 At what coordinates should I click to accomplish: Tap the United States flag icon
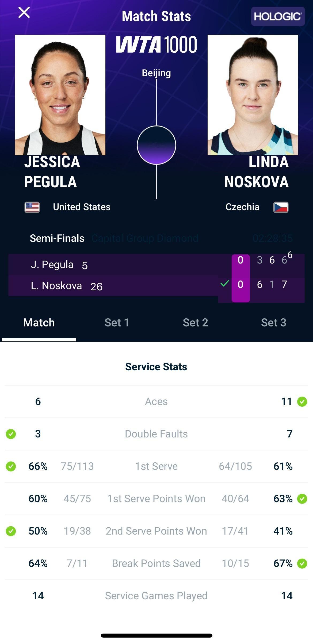pyautogui.click(x=32, y=207)
